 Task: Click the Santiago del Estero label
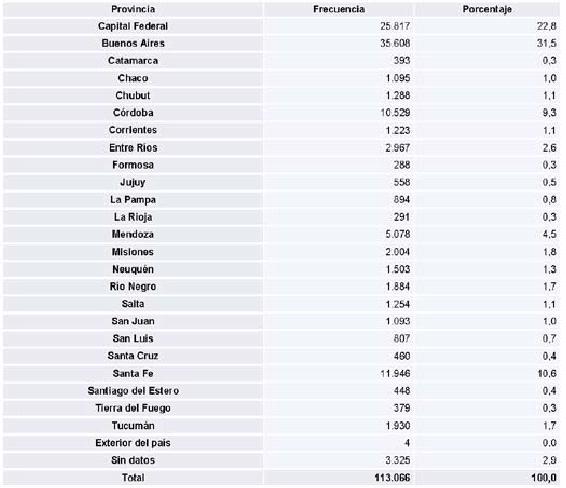tap(133, 391)
